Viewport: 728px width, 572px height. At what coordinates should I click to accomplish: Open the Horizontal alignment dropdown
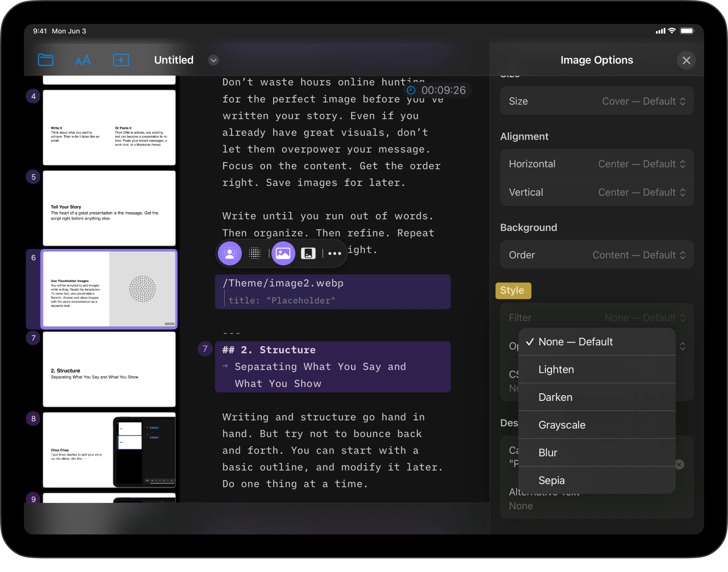coord(596,164)
